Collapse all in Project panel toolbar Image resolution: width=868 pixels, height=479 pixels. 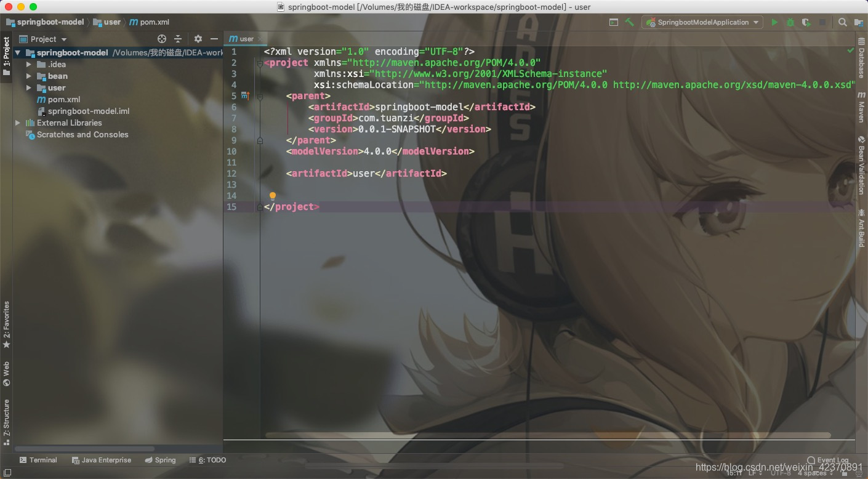(x=178, y=39)
